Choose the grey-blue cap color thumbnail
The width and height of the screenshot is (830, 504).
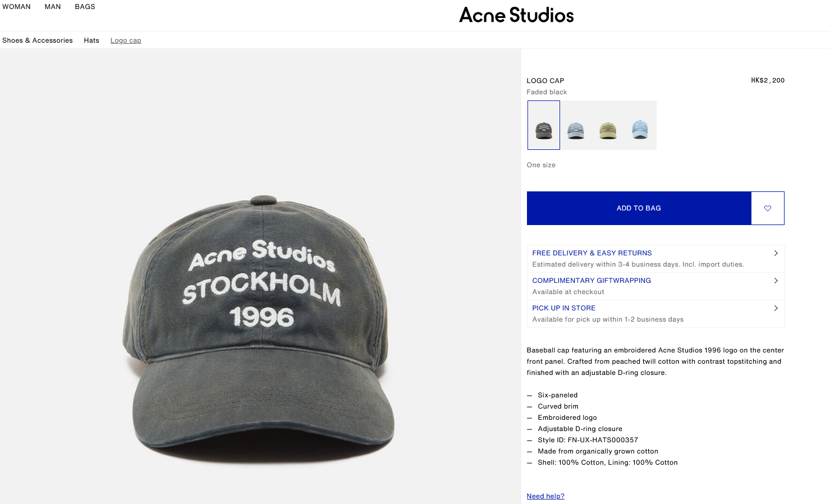(576, 126)
